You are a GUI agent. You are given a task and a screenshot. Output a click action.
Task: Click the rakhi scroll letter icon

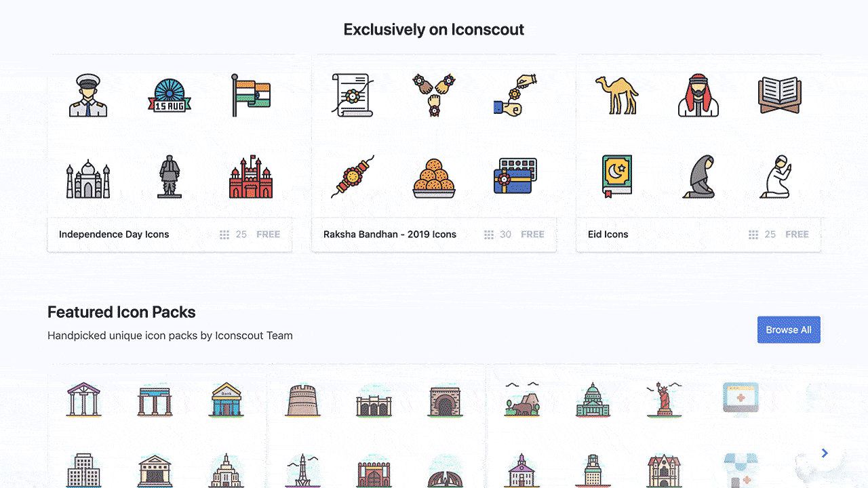pyautogui.click(x=352, y=95)
